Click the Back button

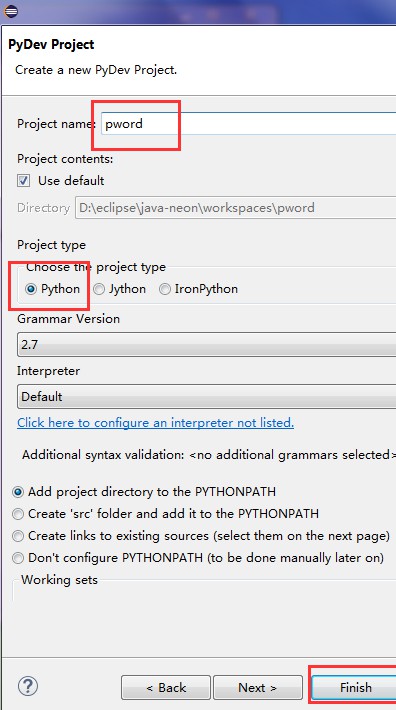166,688
